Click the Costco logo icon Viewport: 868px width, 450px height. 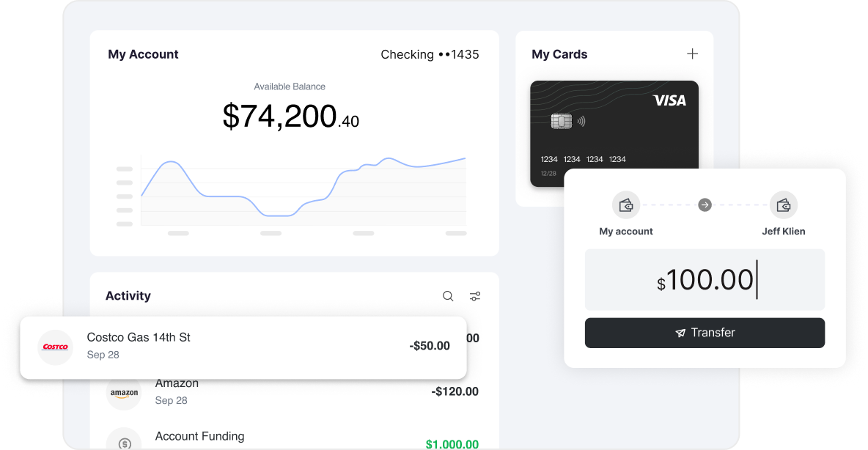(56, 347)
